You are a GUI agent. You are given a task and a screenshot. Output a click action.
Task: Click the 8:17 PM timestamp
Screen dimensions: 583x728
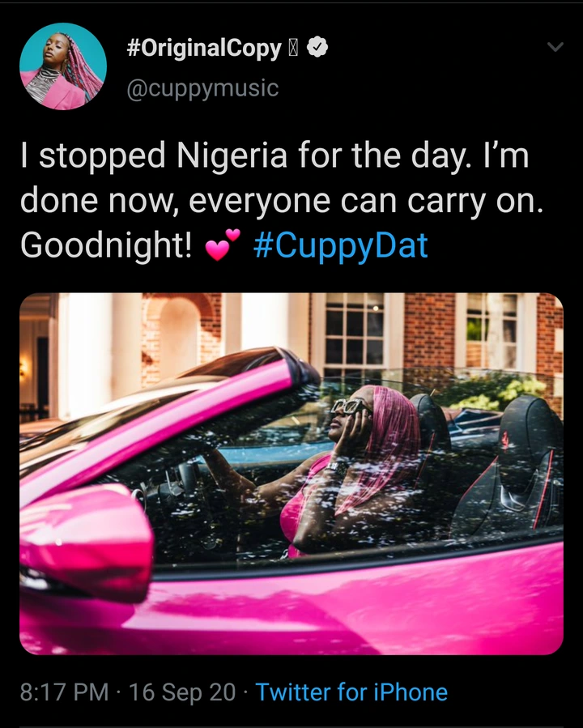point(64,692)
